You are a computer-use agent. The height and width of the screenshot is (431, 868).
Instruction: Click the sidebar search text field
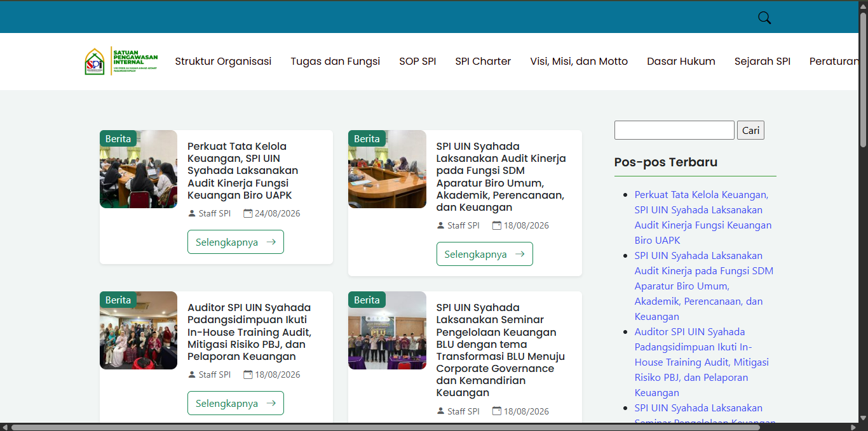tap(674, 130)
